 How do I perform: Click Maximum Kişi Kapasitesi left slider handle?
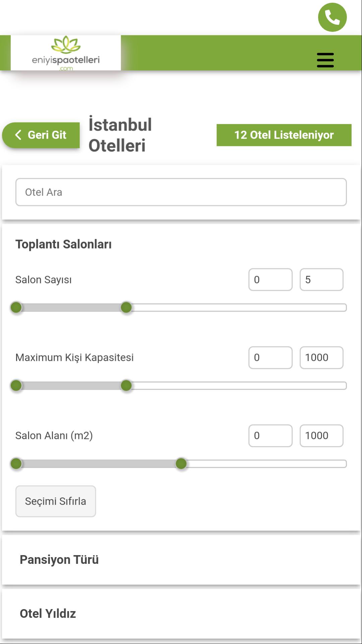click(x=16, y=385)
